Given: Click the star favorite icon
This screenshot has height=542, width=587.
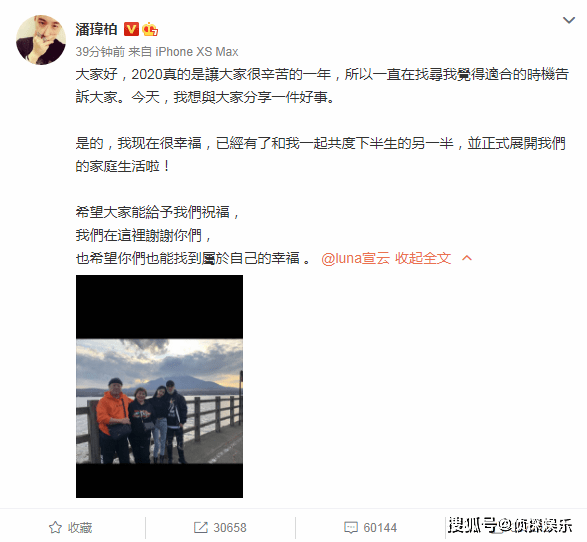Looking at the screenshot, I should (x=55, y=527).
